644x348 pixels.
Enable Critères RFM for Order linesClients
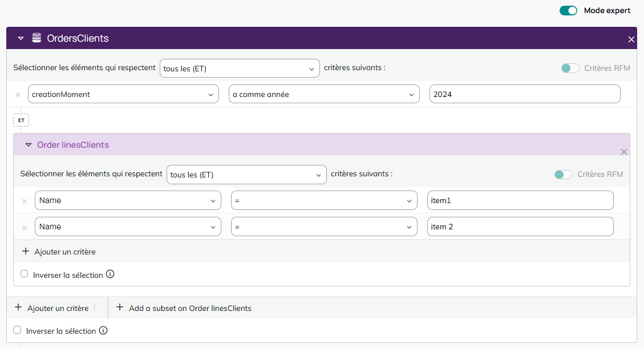tap(563, 175)
